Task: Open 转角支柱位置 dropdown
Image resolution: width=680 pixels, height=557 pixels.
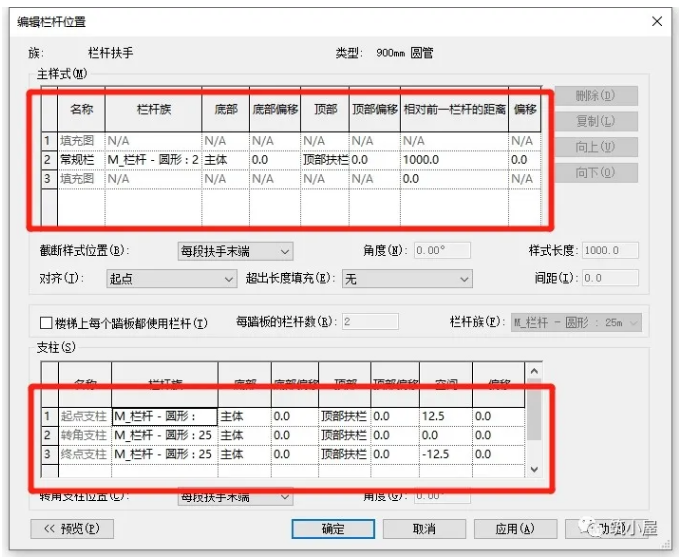Action: (x=235, y=496)
